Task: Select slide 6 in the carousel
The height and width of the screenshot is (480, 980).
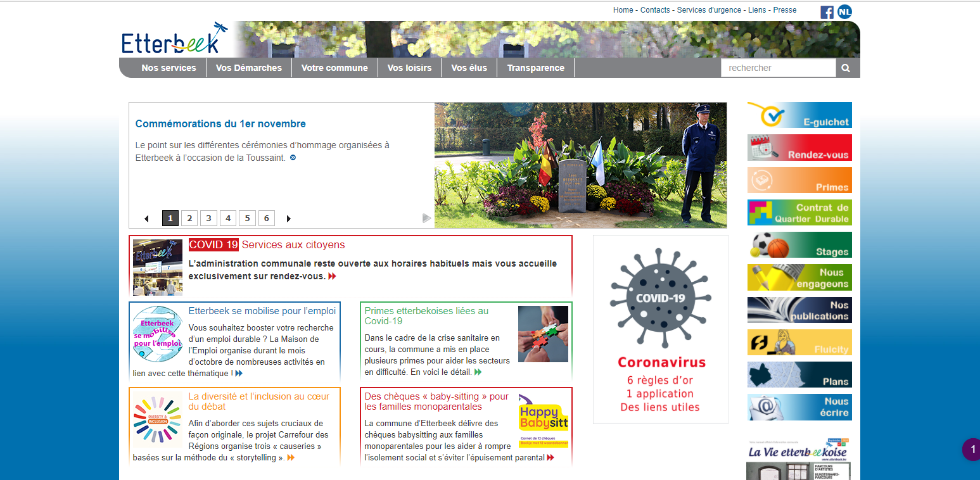Action: (267, 218)
